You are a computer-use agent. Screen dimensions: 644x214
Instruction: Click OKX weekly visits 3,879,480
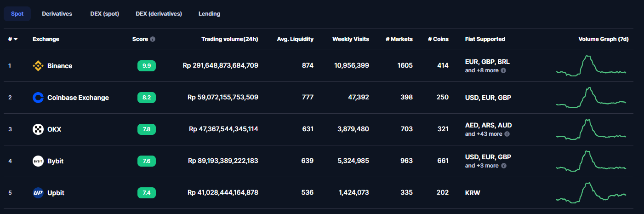tap(353, 129)
